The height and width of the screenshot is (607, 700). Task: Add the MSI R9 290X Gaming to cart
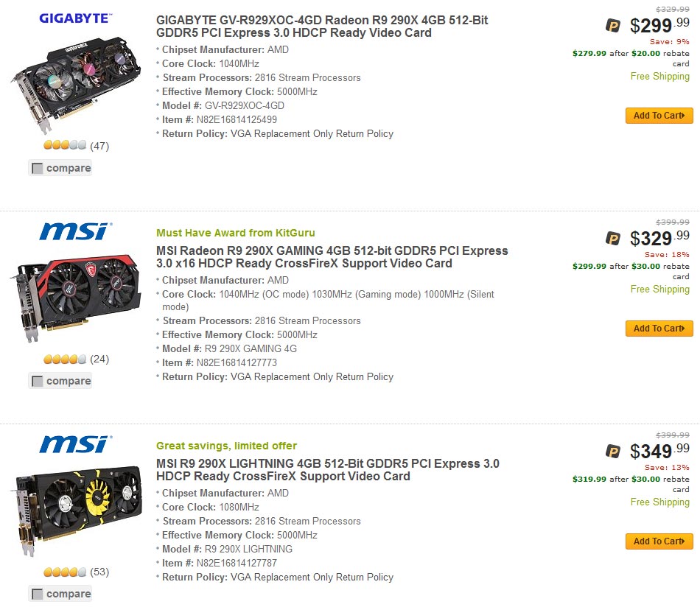[x=659, y=329]
